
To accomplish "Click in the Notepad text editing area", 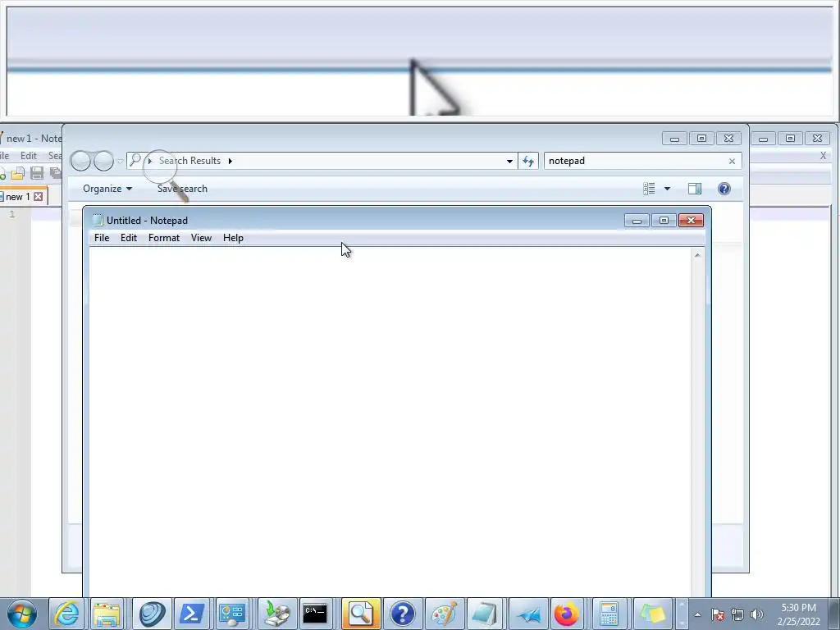I will (390, 421).
